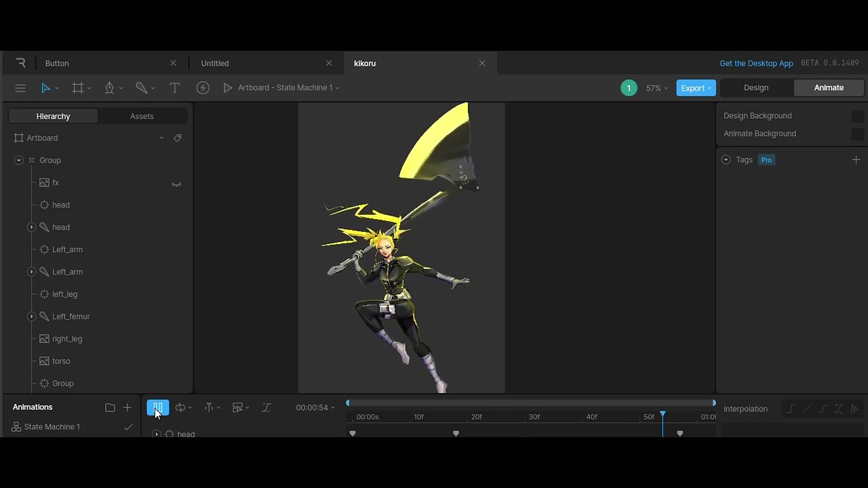Viewport: 868px width, 488px height.
Task: Select the bottom Group target node
Action: [63, 384]
